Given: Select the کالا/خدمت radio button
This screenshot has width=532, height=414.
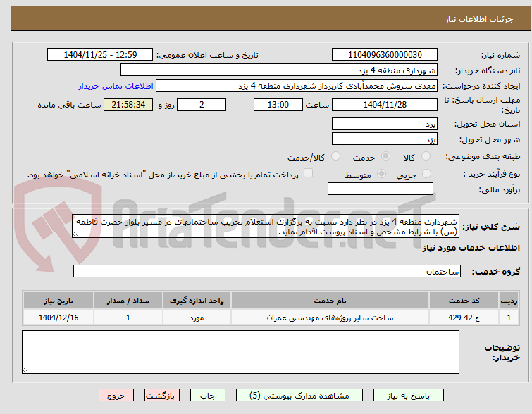Looking at the screenshot, I should click(335, 156).
